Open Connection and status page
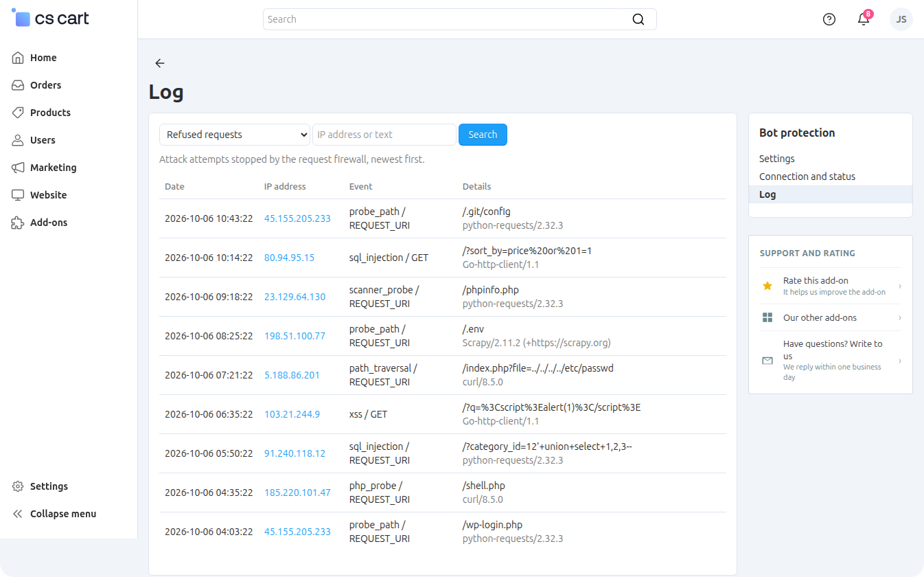This screenshot has height=577, width=924. pyautogui.click(x=807, y=177)
